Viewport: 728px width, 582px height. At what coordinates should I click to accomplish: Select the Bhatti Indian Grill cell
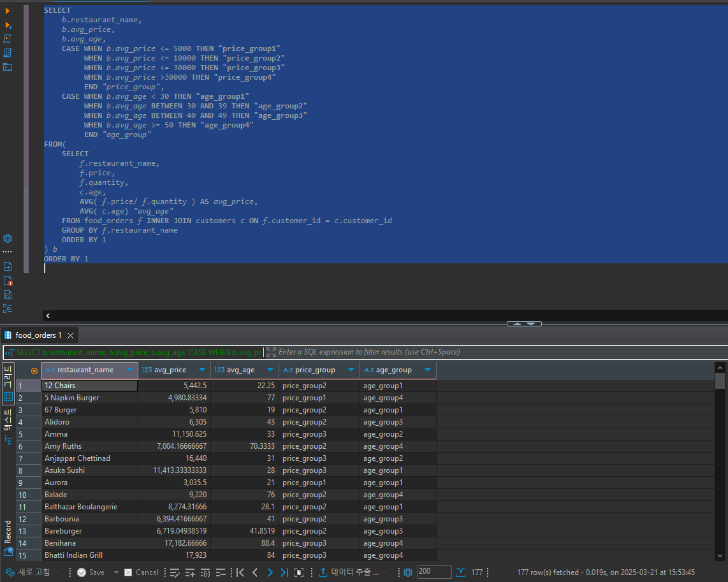[90, 556]
